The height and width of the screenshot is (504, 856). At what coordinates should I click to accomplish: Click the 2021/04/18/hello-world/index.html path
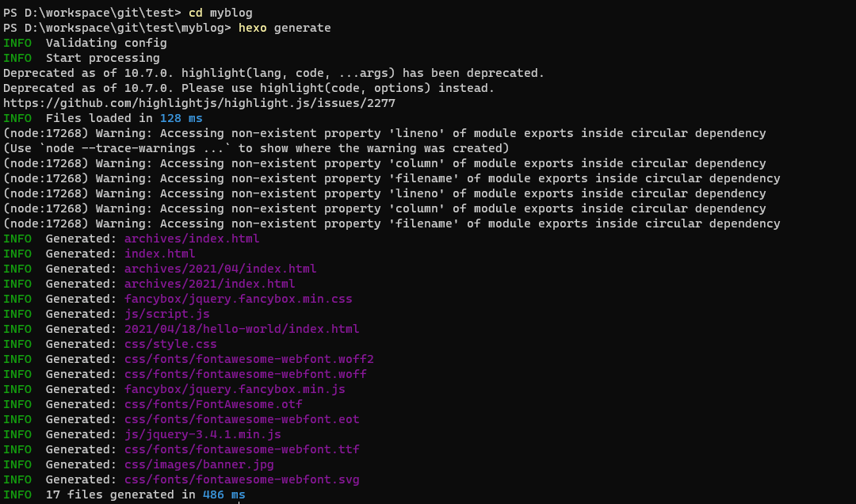[x=242, y=329]
